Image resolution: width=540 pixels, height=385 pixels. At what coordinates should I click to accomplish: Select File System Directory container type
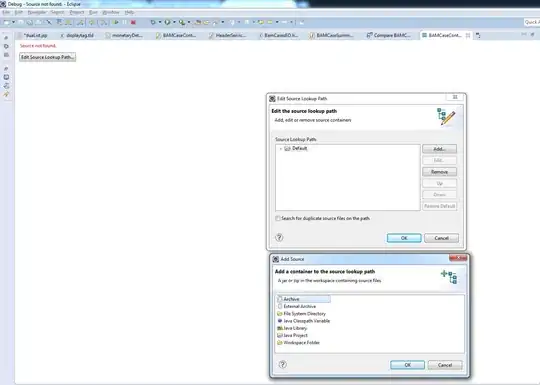(301, 314)
